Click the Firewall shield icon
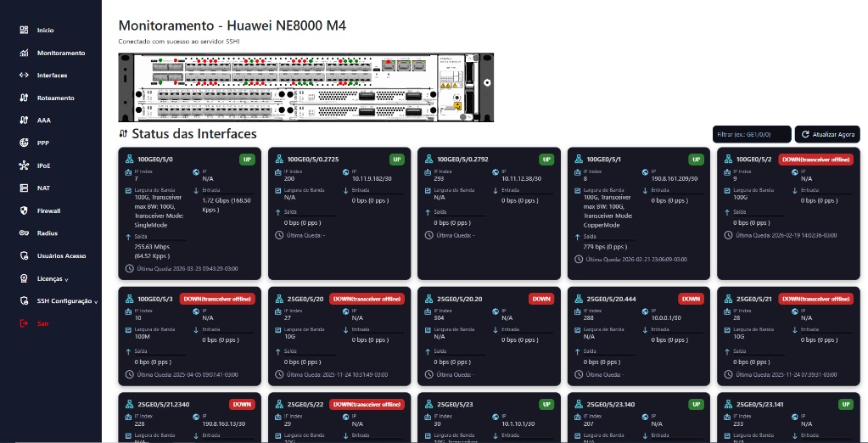This screenshot has height=443, width=868. (24, 210)
